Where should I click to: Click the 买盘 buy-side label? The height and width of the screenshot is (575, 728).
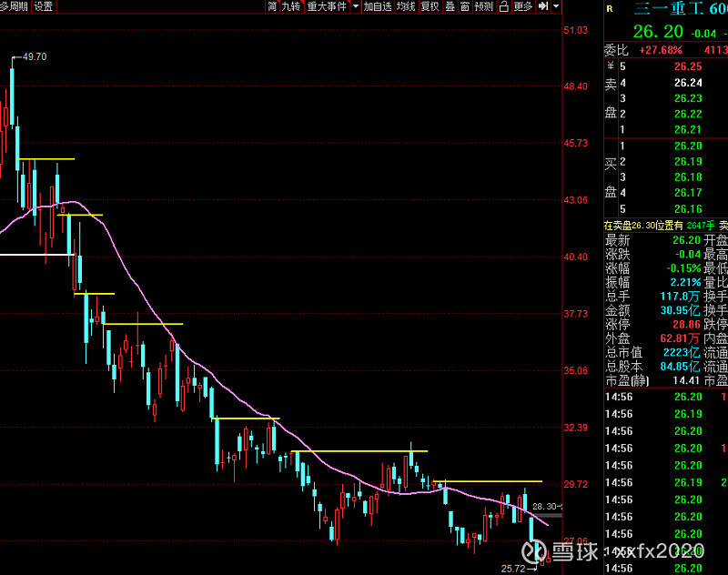pos(611,177)
